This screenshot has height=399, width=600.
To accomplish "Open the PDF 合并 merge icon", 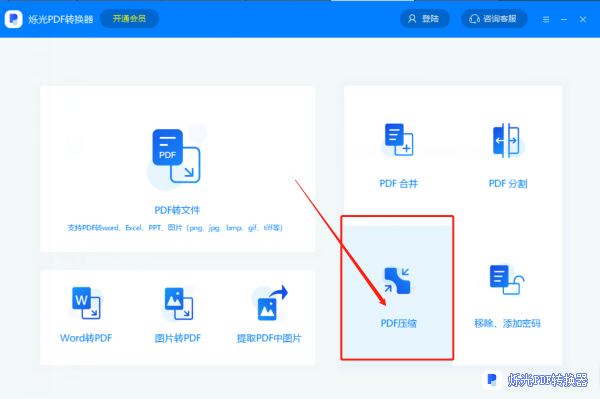I will [x=399, y=140].
